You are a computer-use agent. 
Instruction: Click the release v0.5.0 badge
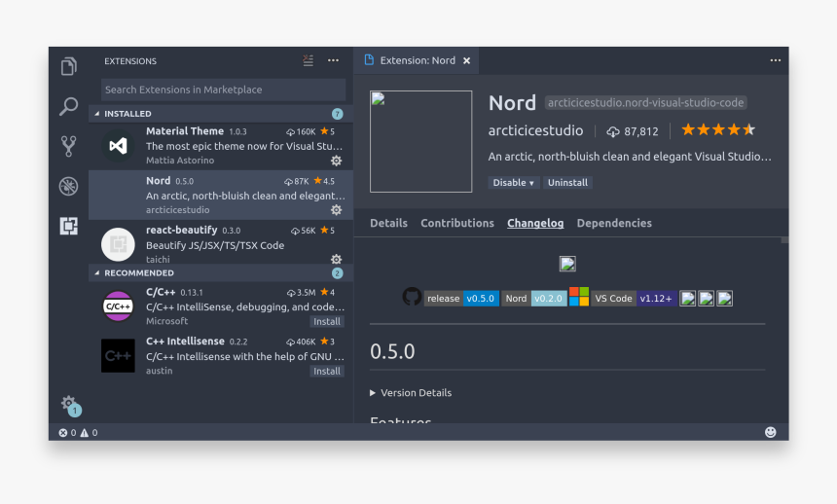(461, 299)
